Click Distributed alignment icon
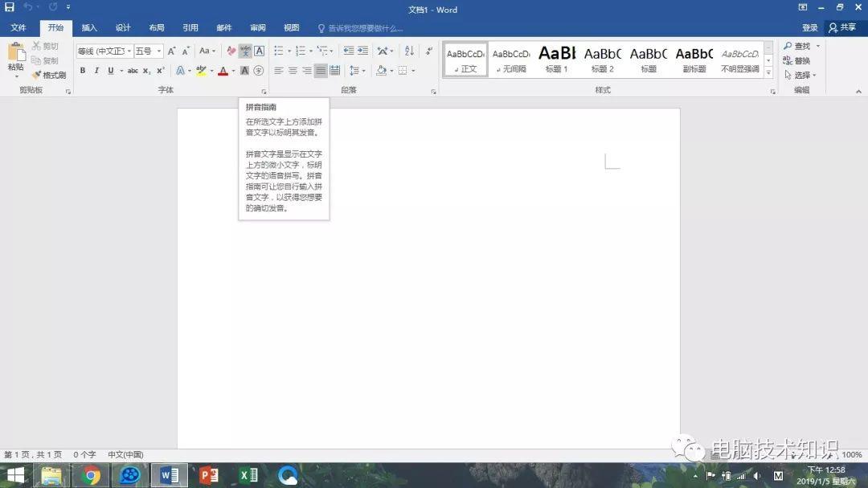868x488 pixels. (335, 71)
